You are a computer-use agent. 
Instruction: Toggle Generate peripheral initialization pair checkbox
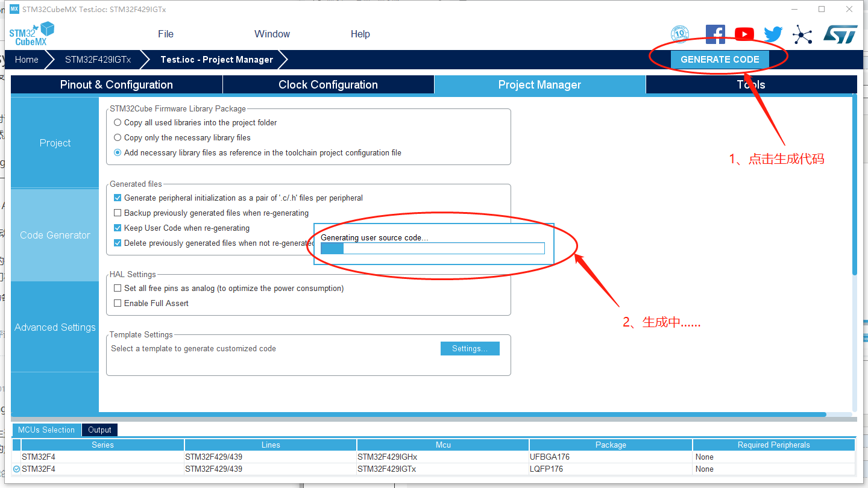[x=118, y=198]
